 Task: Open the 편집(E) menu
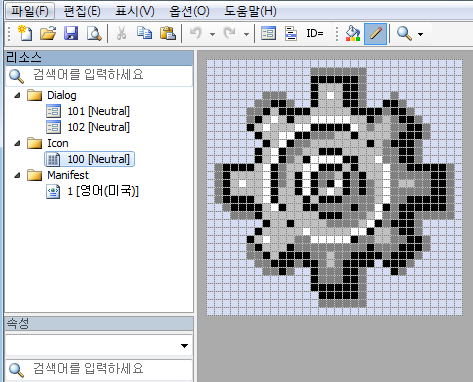tap(82, 11)
